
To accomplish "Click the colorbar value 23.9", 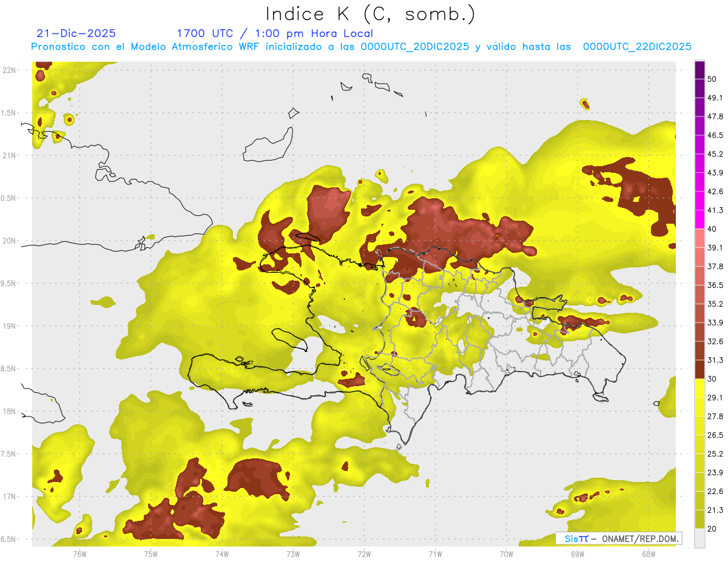I will [715, 473].
